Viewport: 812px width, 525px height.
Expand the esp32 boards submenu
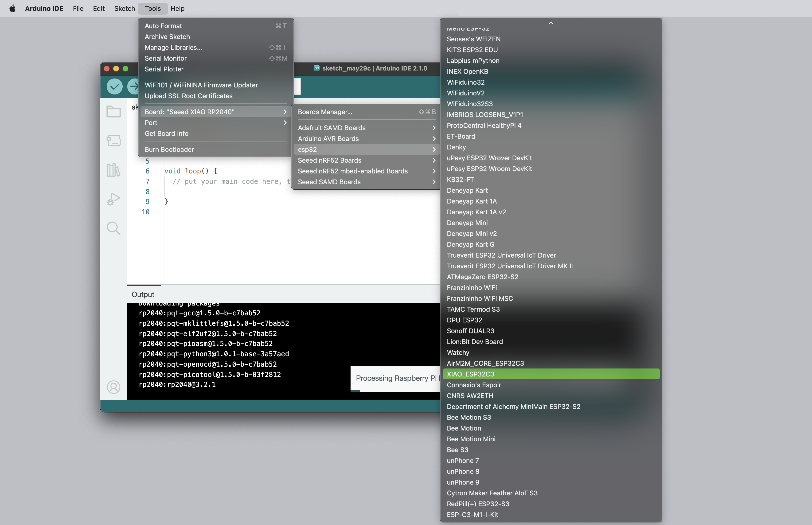(x=367, y=149)
